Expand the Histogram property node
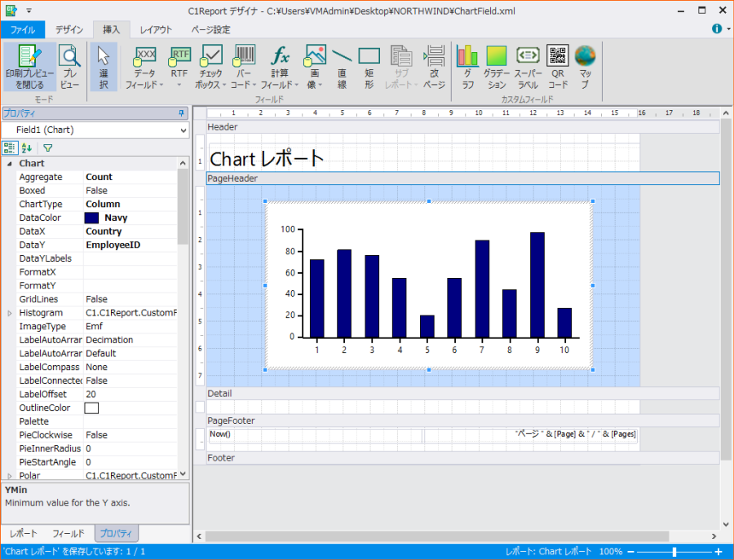 pyautogui.click(x=10, y=313)
